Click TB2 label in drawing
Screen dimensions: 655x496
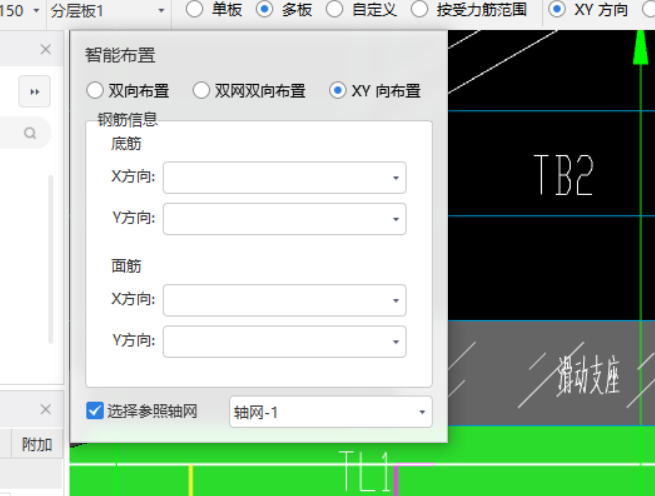(563, 175)
